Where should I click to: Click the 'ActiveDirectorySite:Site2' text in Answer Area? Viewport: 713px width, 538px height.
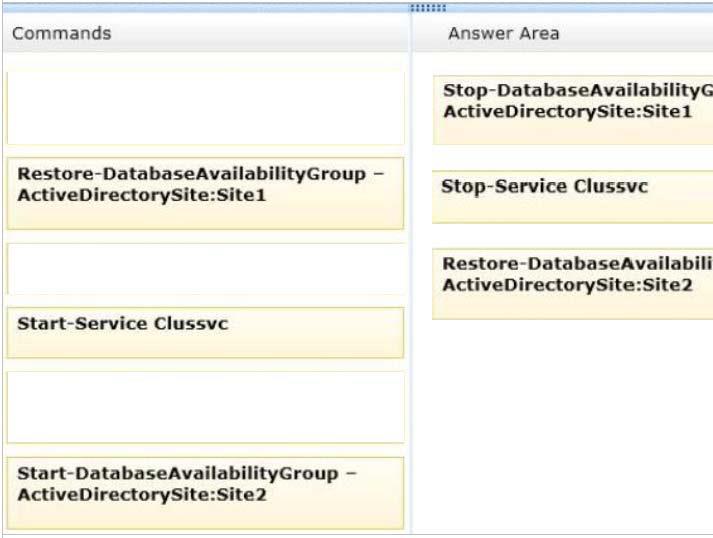[x=567, y=285]
